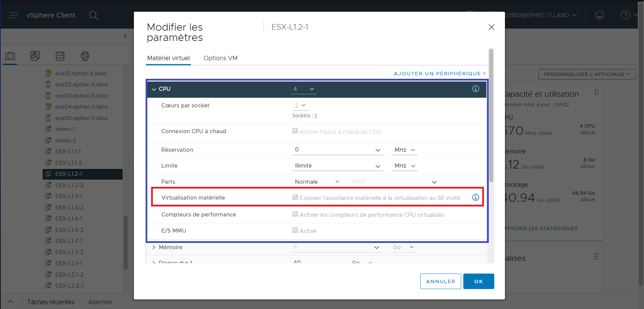The width and height of the screenshot is (644, 309).
Task: Click the CPU info icon
Action: (475, 89)
